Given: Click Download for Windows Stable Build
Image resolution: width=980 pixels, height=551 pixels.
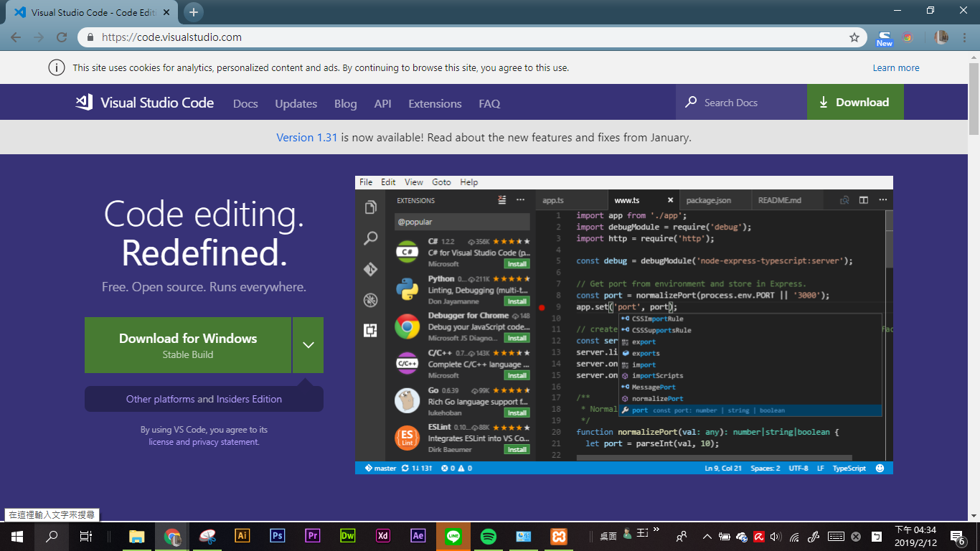Looking at the screenshot, I should pyautogui.click(x=188, y=345).
